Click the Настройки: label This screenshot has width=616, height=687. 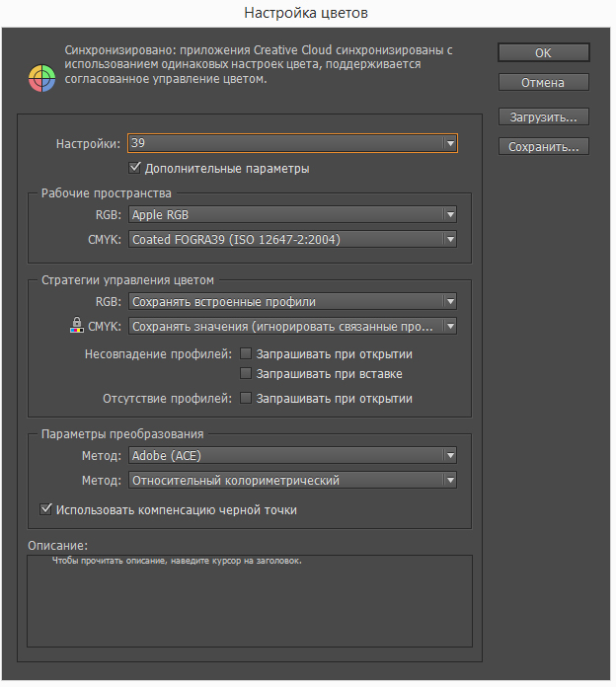88,144
